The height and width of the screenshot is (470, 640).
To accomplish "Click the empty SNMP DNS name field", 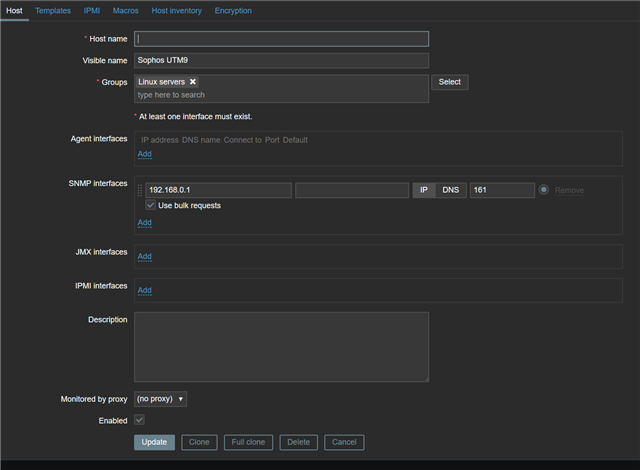I will (x=352, y=190).
